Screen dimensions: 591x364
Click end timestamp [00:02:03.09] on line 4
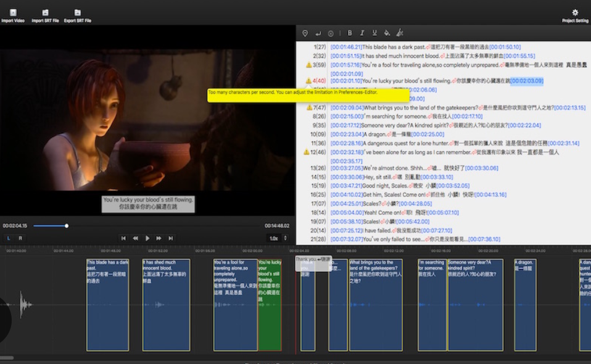pyautogui.click(x=527, y=81)
